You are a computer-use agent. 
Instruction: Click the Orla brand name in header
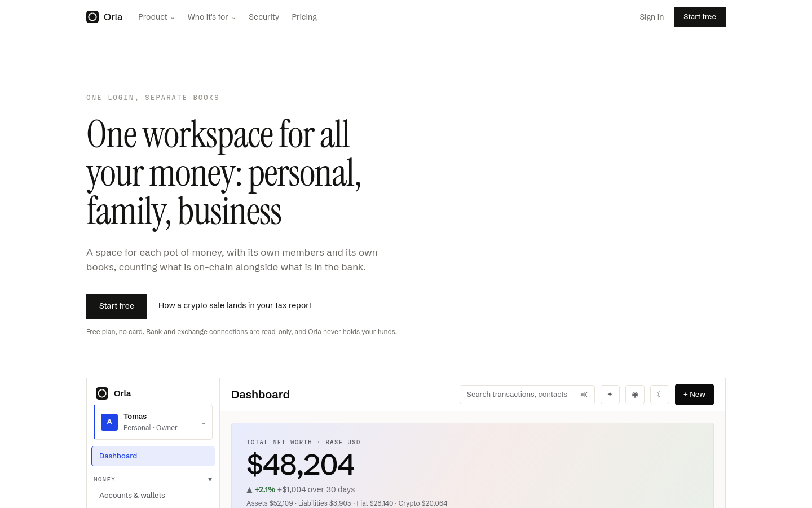(113, 17)
